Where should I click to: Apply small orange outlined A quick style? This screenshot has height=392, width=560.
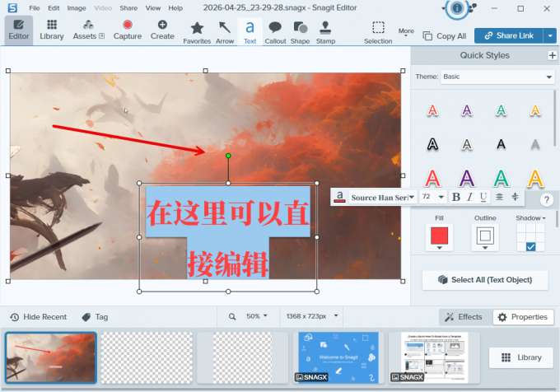pyautogui.click(x=535, y=110)
